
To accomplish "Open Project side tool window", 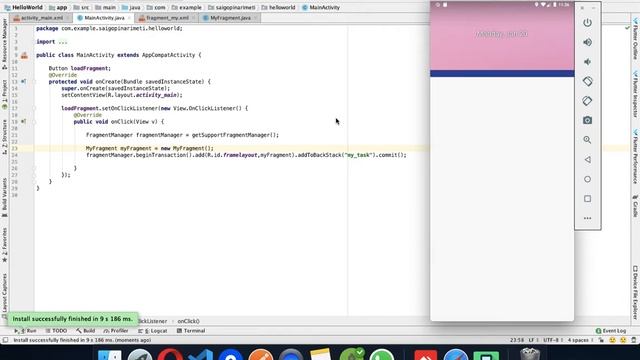I will [x=4, y=94].
